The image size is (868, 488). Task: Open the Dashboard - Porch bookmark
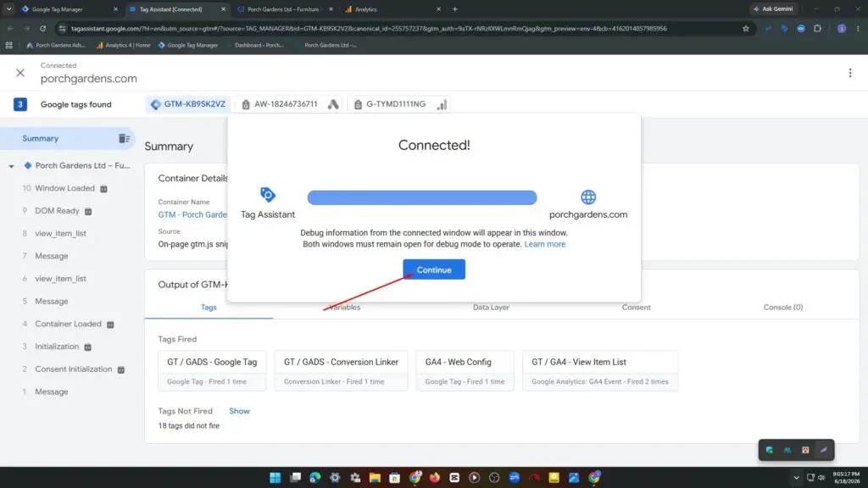[259, 46]
